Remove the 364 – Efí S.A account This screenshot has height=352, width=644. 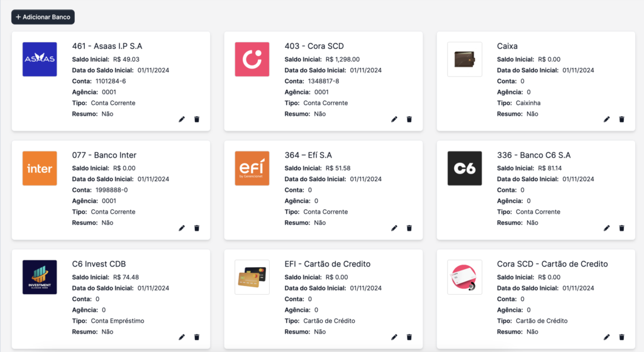[x=409, y=228]
